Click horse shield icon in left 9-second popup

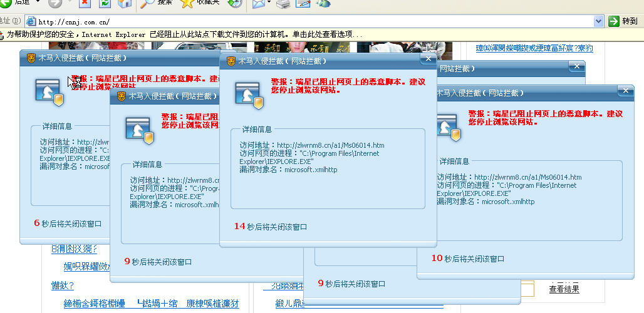[140, 131]
